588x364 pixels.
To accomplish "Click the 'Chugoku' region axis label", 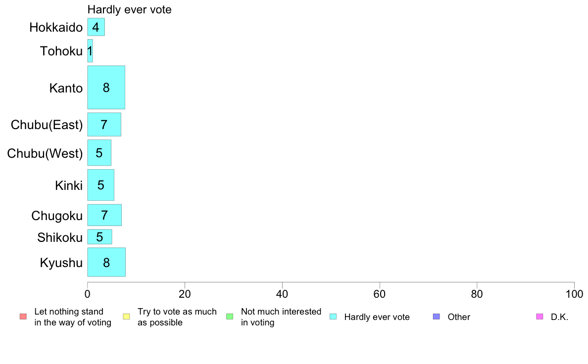I will point(57,216).
